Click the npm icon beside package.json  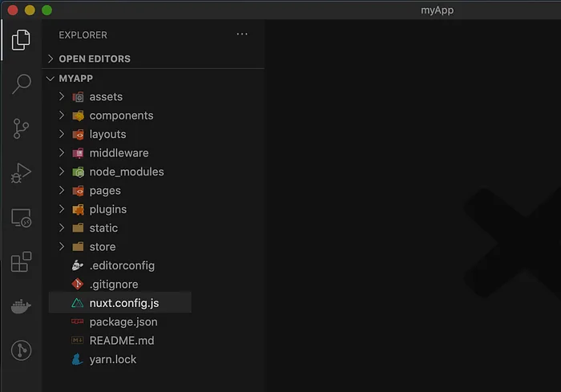(x=78, y=321)
